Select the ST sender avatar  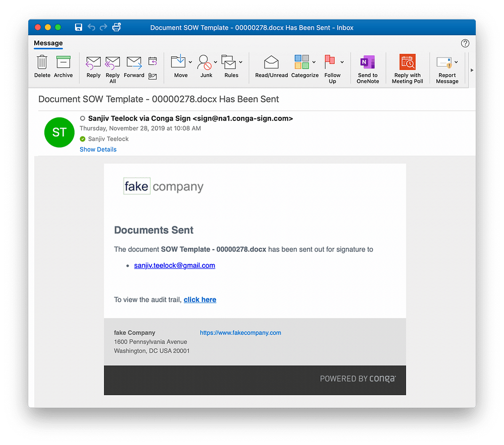coord(59,132)
